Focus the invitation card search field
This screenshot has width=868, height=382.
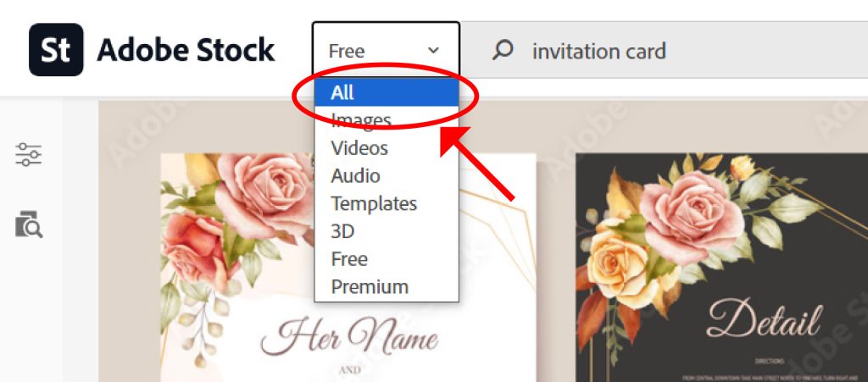(665, 50)
